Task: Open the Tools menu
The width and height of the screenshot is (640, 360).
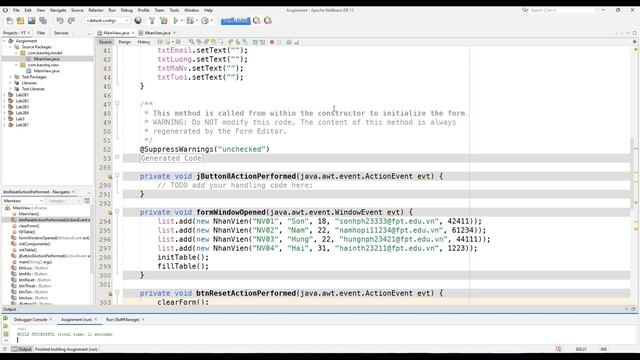Action: (x=174, y=10)
